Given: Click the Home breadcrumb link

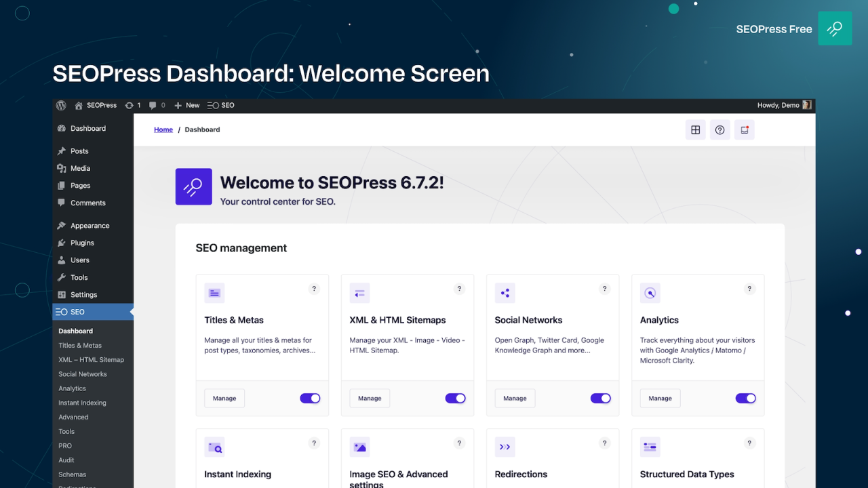Looking at the screenshot, I should tap(163, 129).
